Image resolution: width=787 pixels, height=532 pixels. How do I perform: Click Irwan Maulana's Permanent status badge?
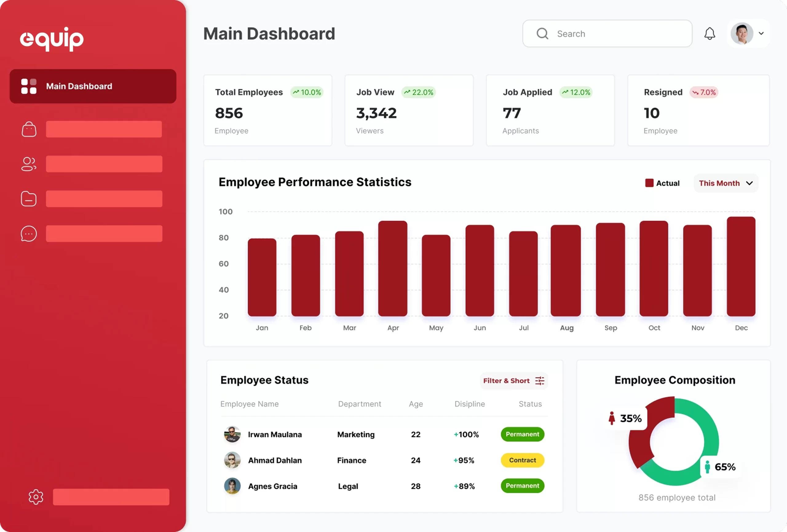[522, 434]
